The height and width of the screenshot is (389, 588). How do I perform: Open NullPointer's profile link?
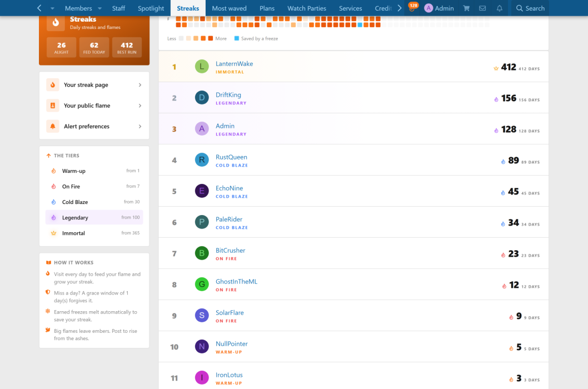click(232, 344)
